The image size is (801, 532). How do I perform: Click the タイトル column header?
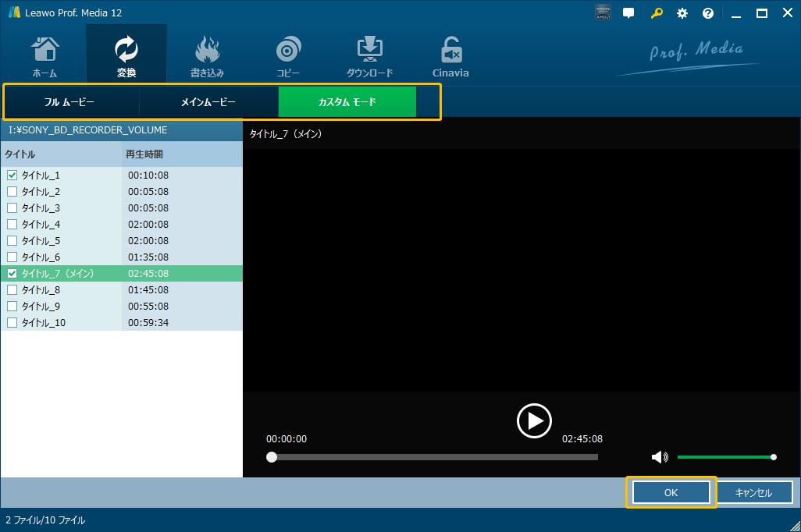(62, 154)
